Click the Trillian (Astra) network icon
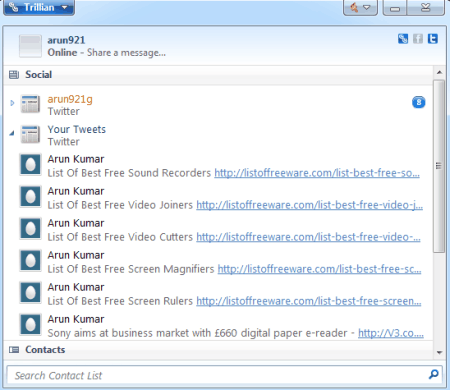Screen dimensions: 450x390 (403, 39)
